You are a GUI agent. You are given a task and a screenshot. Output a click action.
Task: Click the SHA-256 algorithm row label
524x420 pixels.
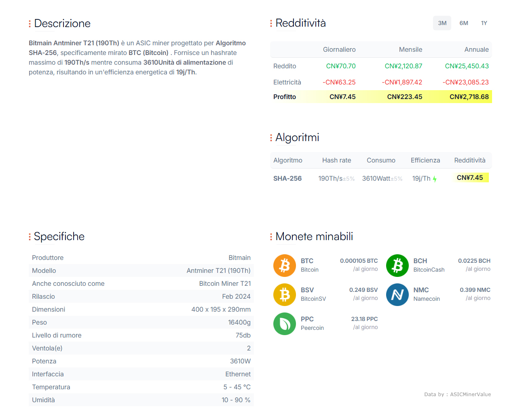tap(287, 178)
